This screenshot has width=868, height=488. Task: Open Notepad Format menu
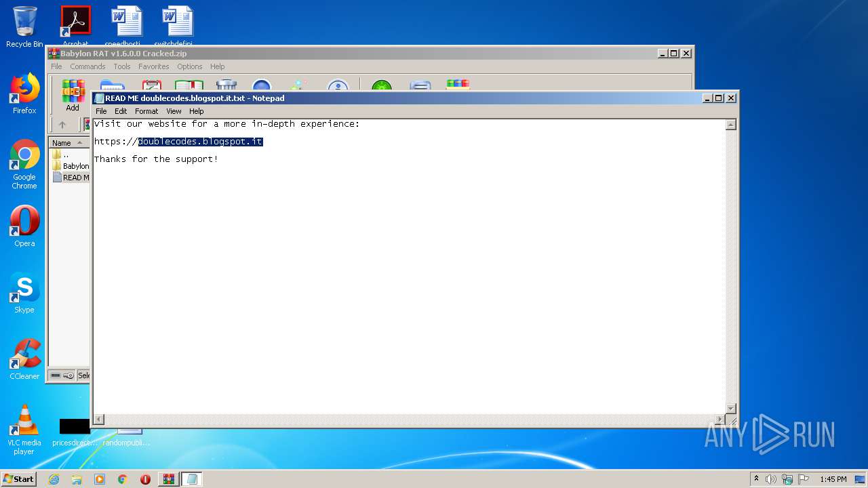pyautogui.click(x=146, y=111)
